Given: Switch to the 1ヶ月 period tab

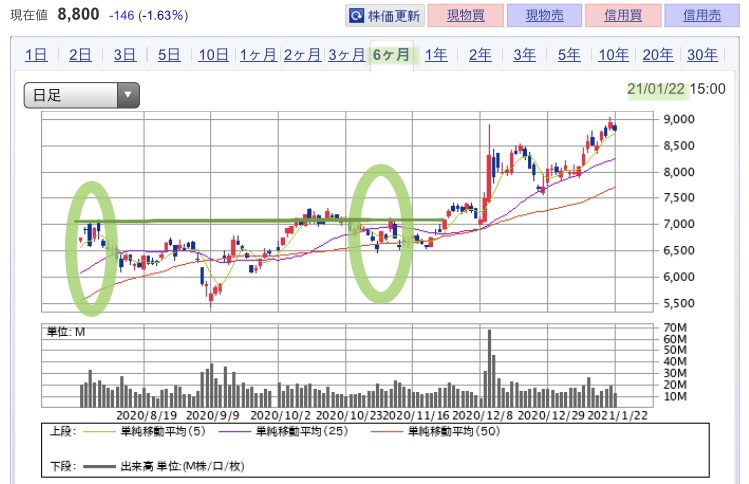Looking at the screenshot, I should pyautogui.click(x=258, y=55).
